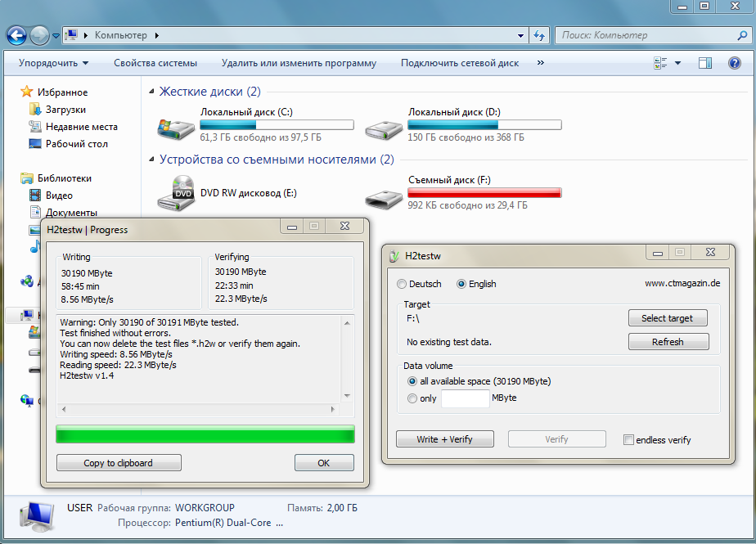
Task: Click the Избранное star icon
Action: point(26,92)
